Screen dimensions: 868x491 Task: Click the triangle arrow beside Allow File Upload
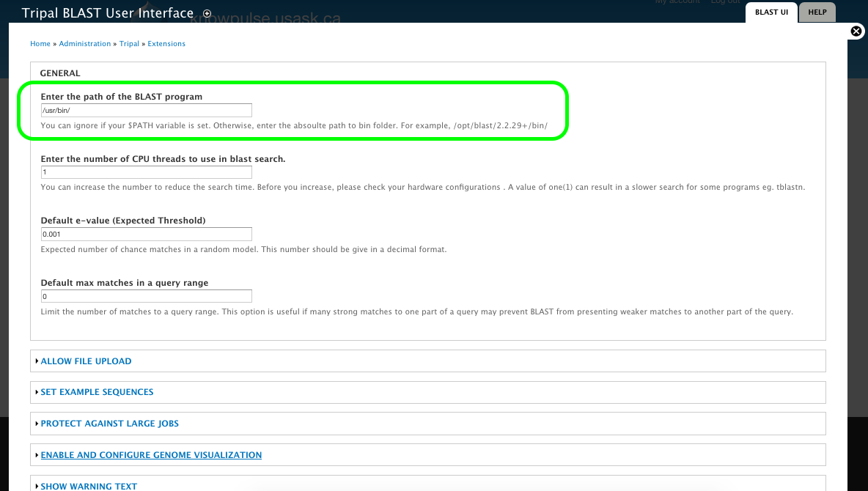[37, 361]
